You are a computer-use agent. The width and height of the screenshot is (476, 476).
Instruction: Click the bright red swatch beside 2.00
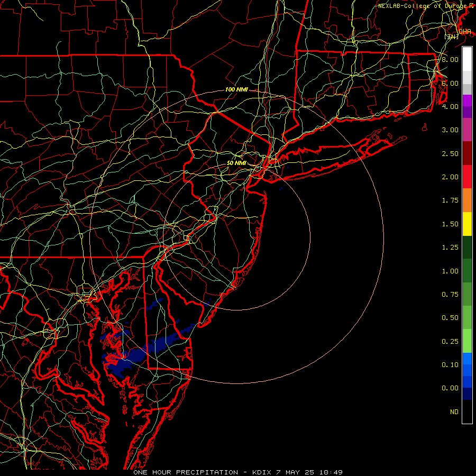pos(467,177)
